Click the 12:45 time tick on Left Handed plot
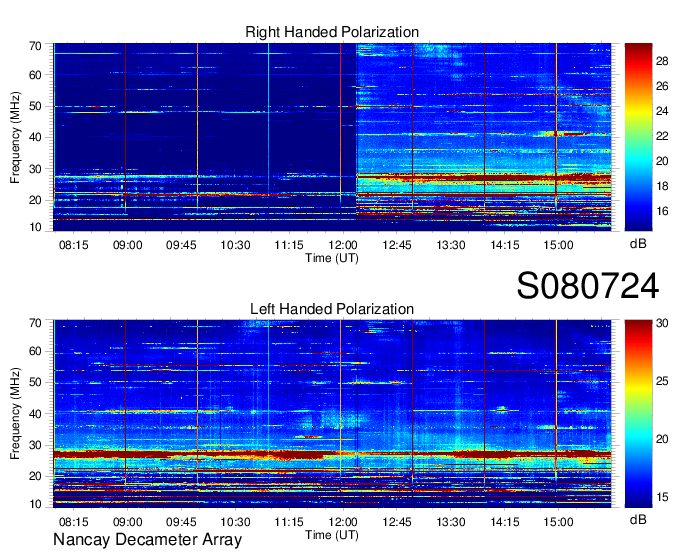The width and height of the screenshot is (680, 552). 397,522
